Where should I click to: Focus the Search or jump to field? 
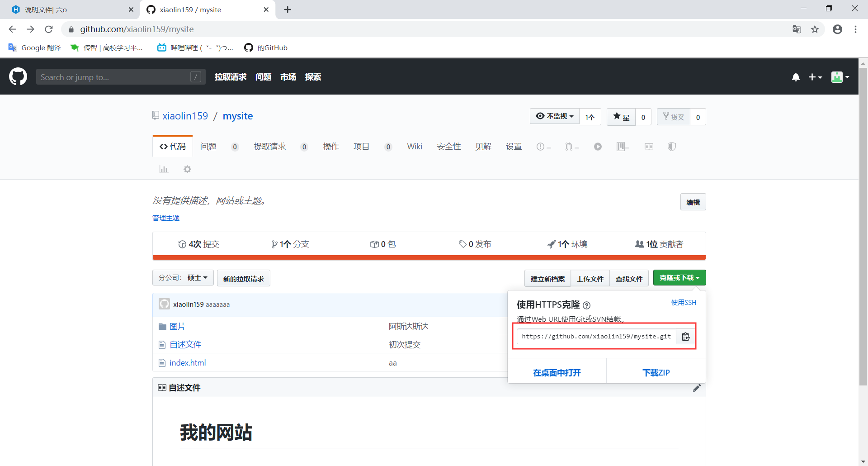[121, 77]
